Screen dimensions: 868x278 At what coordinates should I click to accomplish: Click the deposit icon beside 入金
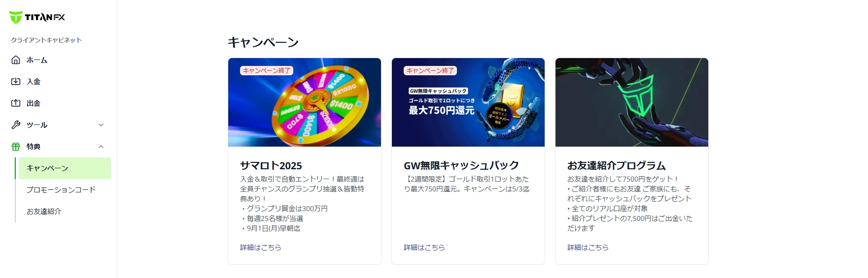pos(16,82)
